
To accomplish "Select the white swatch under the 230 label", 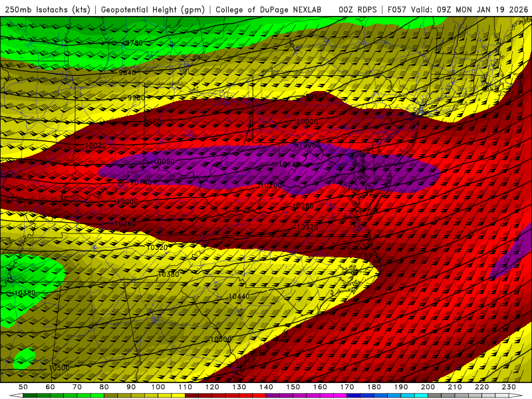I will tap(502, 395).
